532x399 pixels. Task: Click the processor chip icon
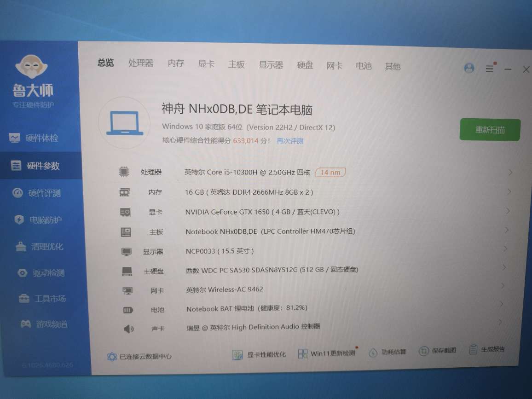[124, 172]
